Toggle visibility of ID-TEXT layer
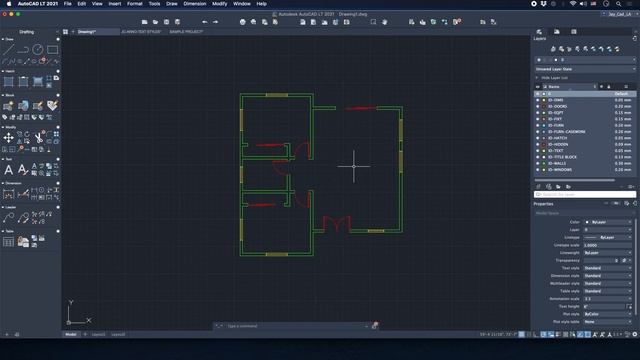This screenshot has width=640, height=360. (538, 151)
